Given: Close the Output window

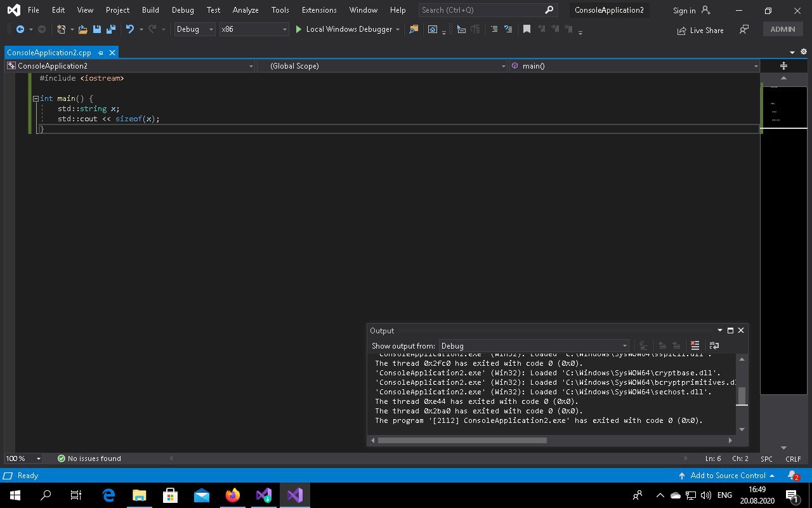Looking at the screenshot, I should pos(740,330).
